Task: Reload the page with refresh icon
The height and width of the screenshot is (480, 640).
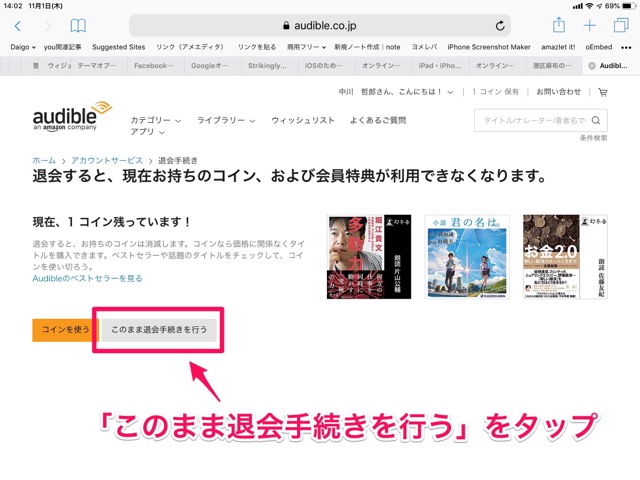Action: pyautogui.click(x=500, y=26)
